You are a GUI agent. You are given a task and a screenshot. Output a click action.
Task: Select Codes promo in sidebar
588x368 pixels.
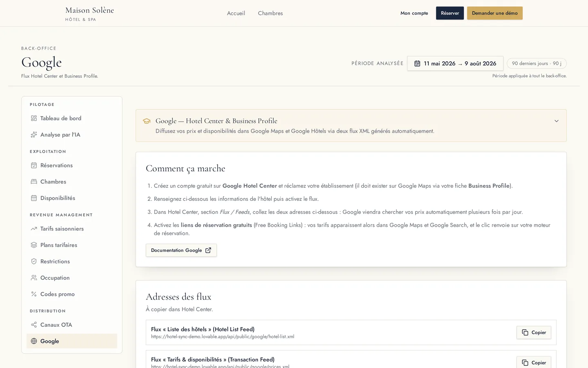(72, 294)
